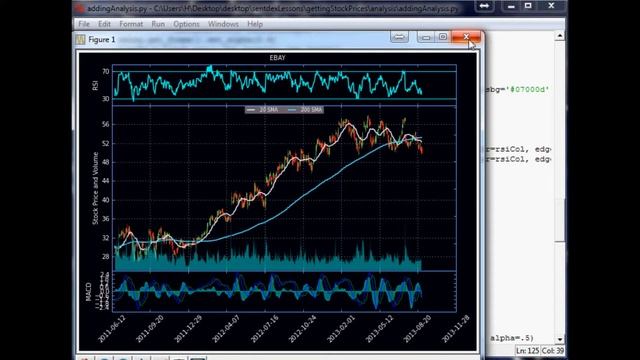Click the EBAY chart title
Viewport: 640px width, 360px height.
point(278,58)
